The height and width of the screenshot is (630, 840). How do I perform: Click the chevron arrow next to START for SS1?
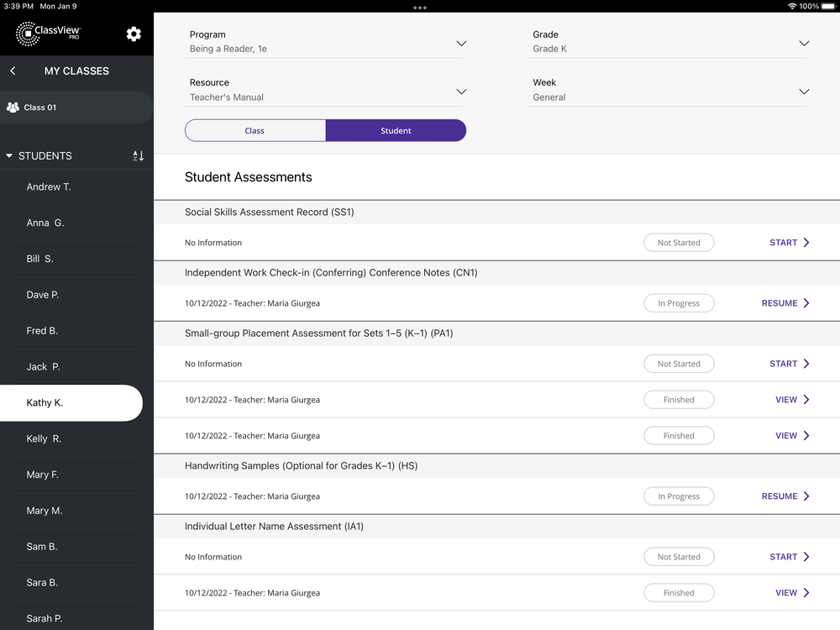[x=806, y=242]
